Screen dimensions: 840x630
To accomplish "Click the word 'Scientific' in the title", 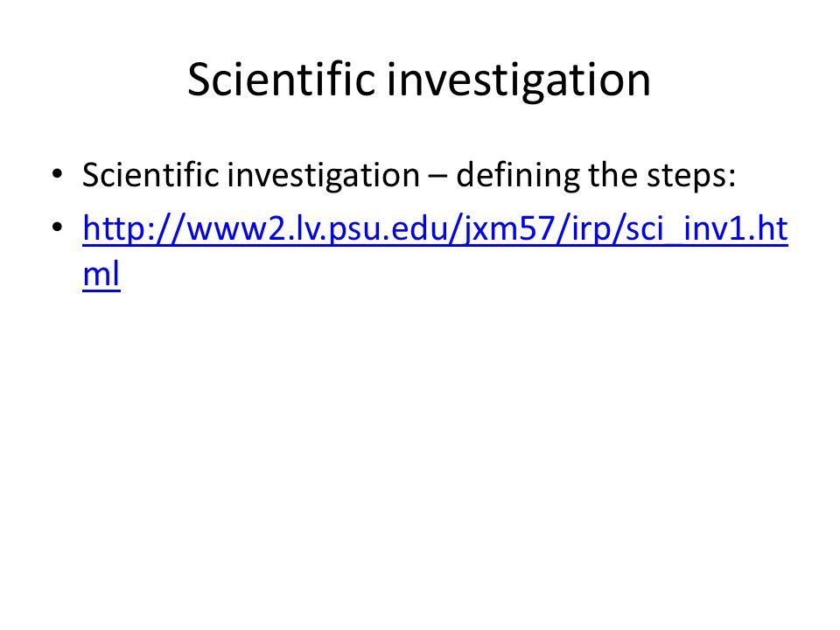I will pyautogui.click(x=281, y=79).
